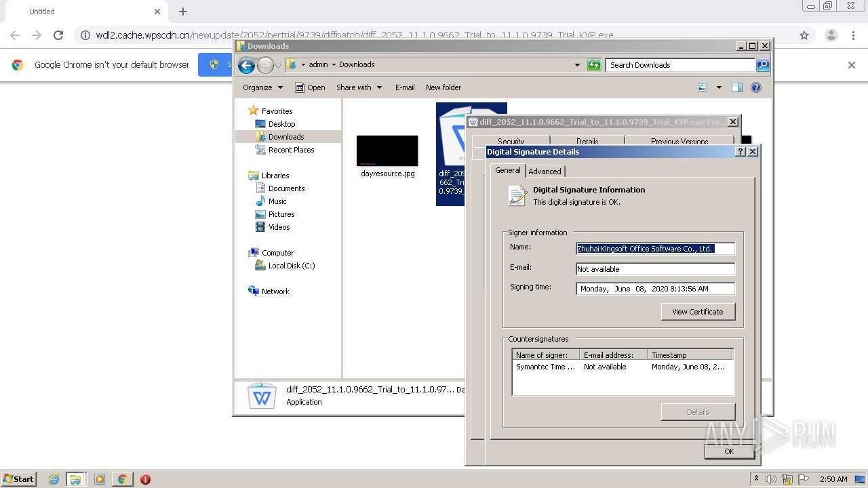Open recent pages dropdown in Explorer
This screenshot has height=488, width=868.
click(278, 66)
